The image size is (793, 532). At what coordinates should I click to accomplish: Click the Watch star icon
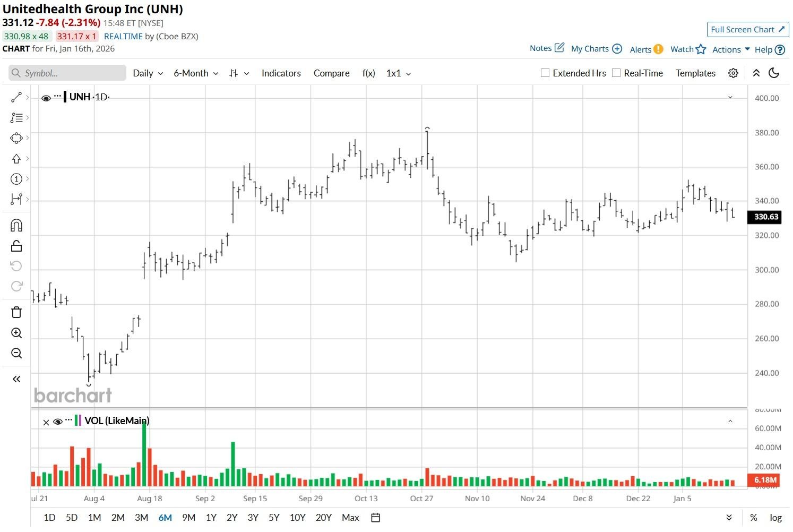click(701, 49)
